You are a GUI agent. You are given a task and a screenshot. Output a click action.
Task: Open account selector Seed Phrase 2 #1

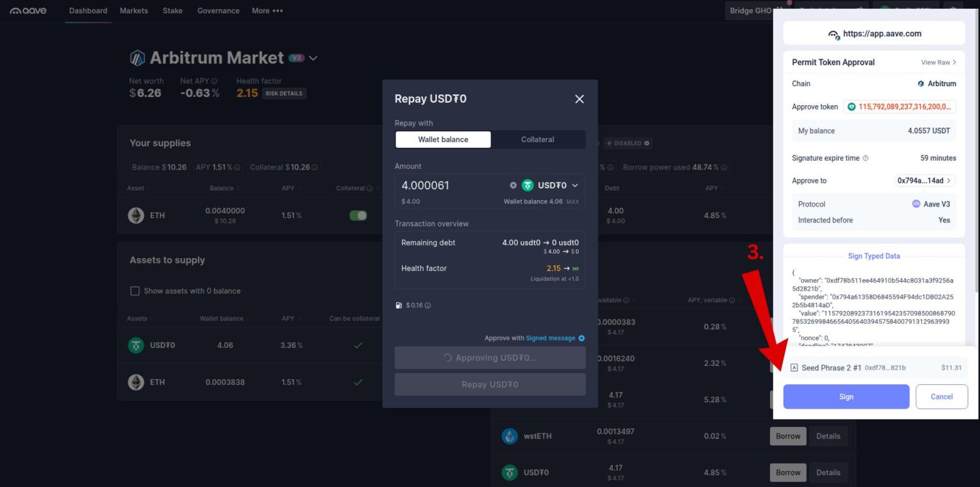(875, 368)
